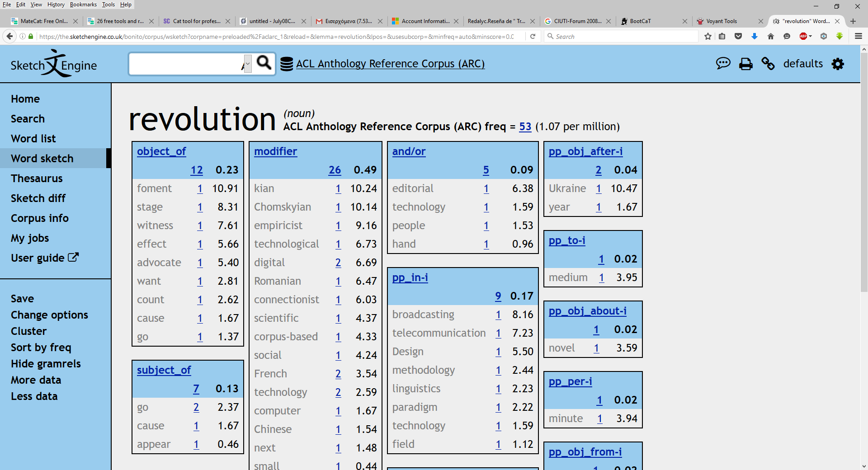Open the History menu
Viewport: 868px width, 470px height.
coord(56,5)
